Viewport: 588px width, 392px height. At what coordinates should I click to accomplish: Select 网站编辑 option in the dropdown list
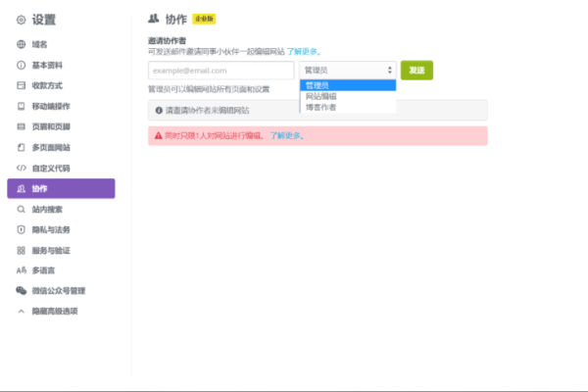tap(348, 96)
